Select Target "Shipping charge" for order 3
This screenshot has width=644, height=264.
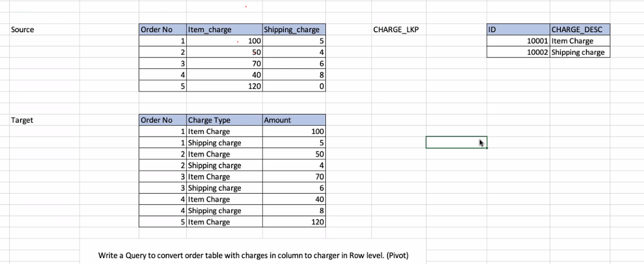224,188
